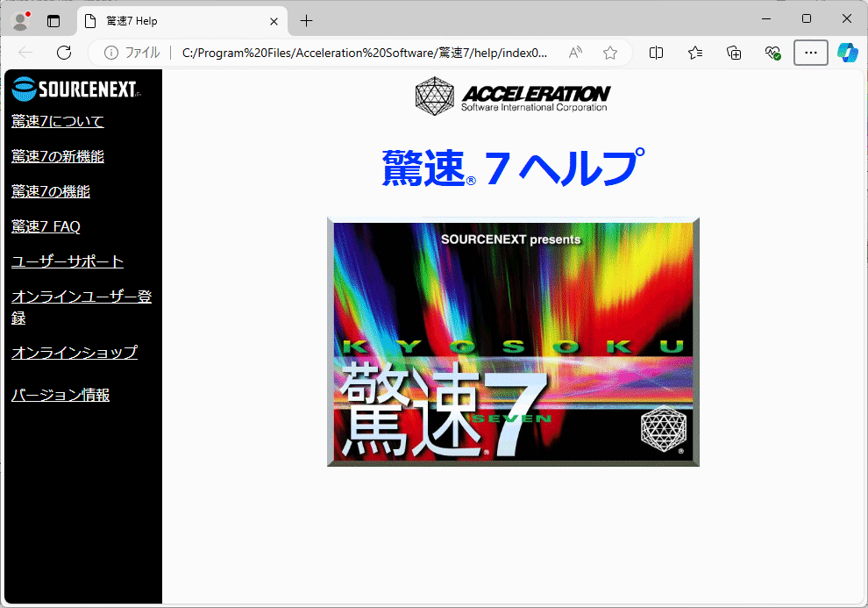Open オンラインショップ link
Screen dimensions: 868x608
[75, 352]
